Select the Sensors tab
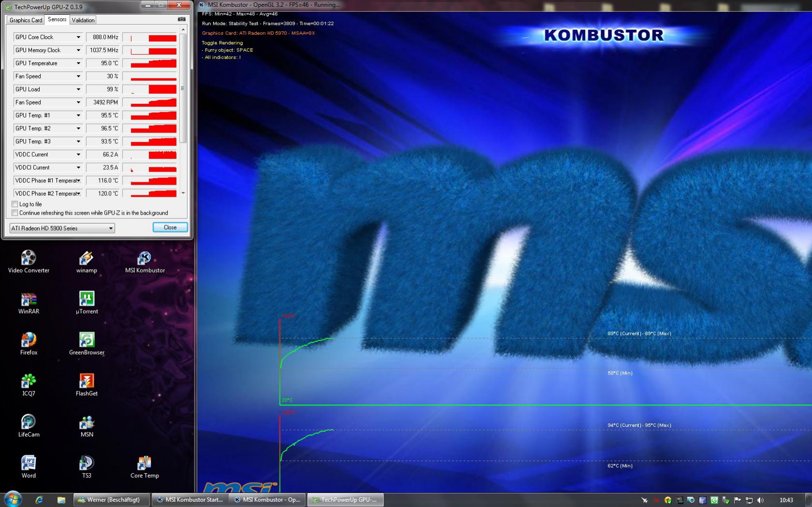Viewport: 812px width, 507px height. [x=57, y=19]
